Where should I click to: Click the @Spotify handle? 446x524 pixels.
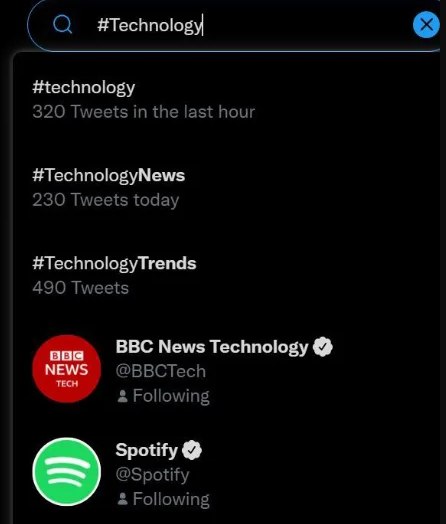152,475
